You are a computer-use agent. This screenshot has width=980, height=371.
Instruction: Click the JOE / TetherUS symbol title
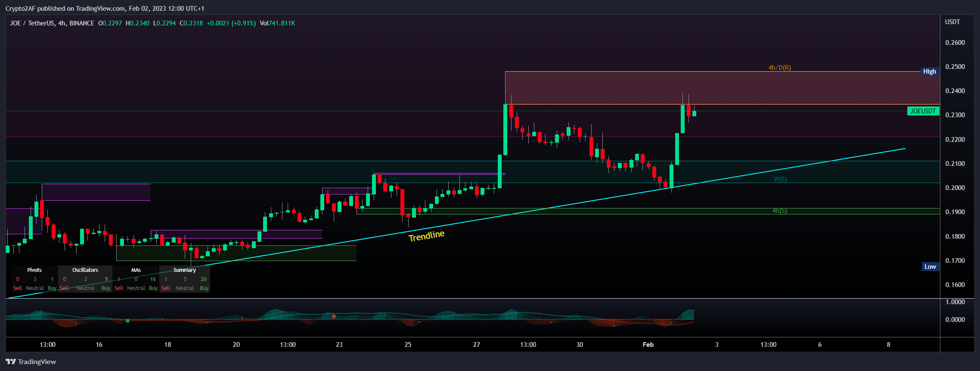pyautogui.click(x=52, y=23)
